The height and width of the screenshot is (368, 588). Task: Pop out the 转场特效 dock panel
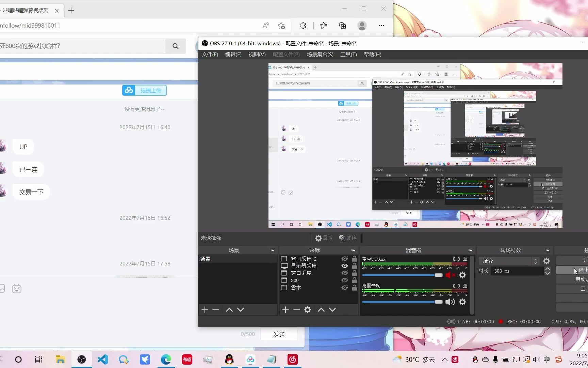(548, 250)
